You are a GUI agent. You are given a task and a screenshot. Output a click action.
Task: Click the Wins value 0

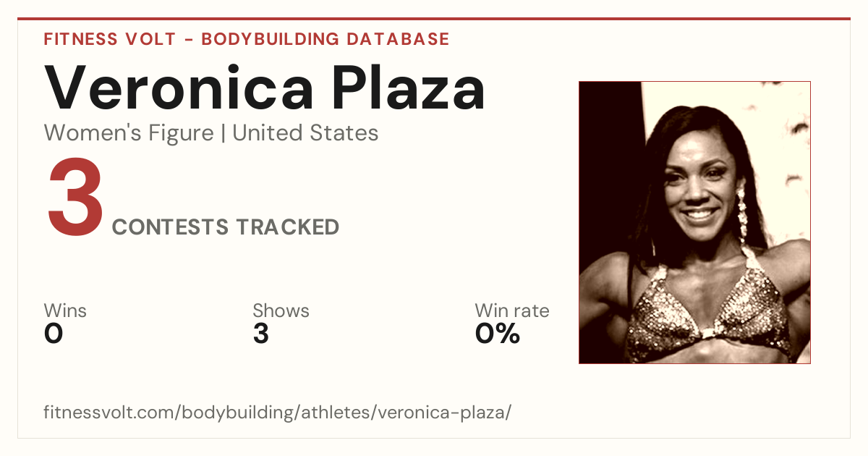pos(54,334)
